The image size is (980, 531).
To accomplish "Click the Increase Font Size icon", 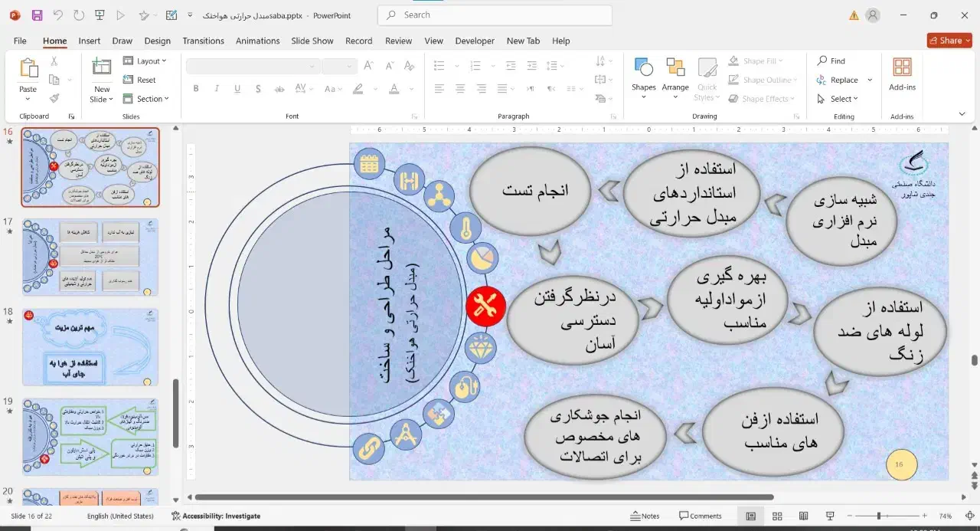I will click(x=367, y=65).
